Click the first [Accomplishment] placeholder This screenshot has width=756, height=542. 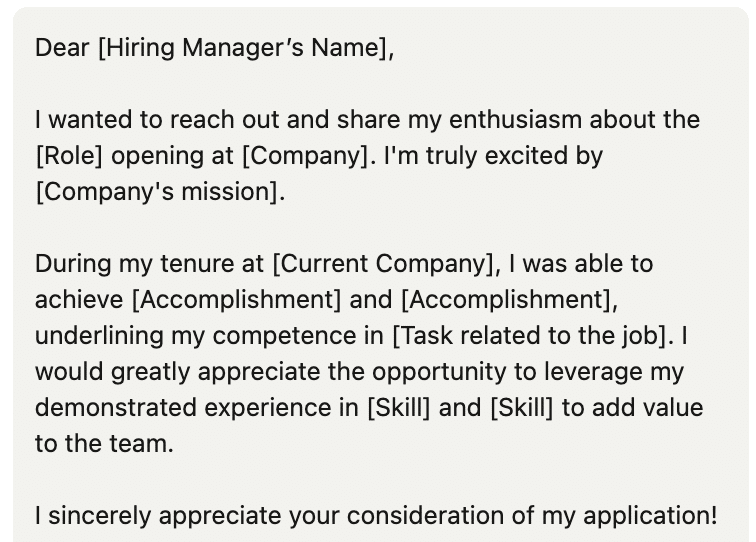click(236, 300)
